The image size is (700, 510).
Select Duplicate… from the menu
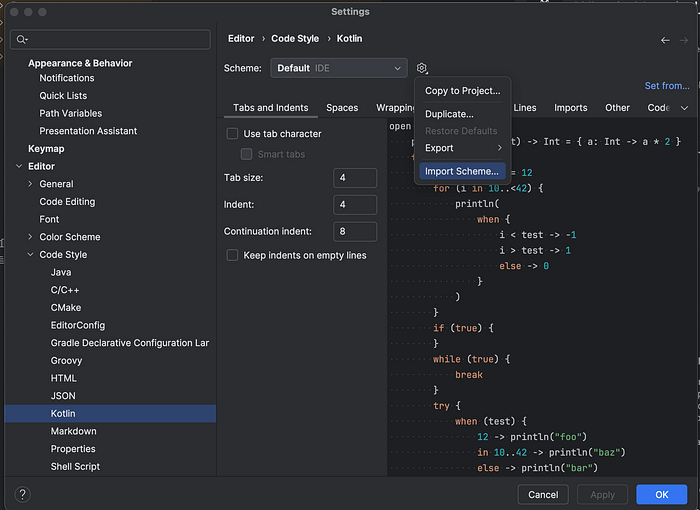462,114
